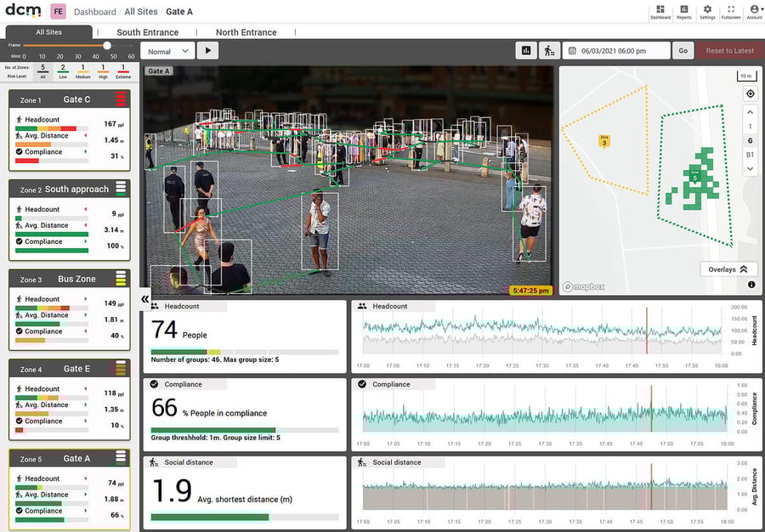This screenshot has height=532, width=765.
Task: Filter zones by High risk level
Action: 103,71
